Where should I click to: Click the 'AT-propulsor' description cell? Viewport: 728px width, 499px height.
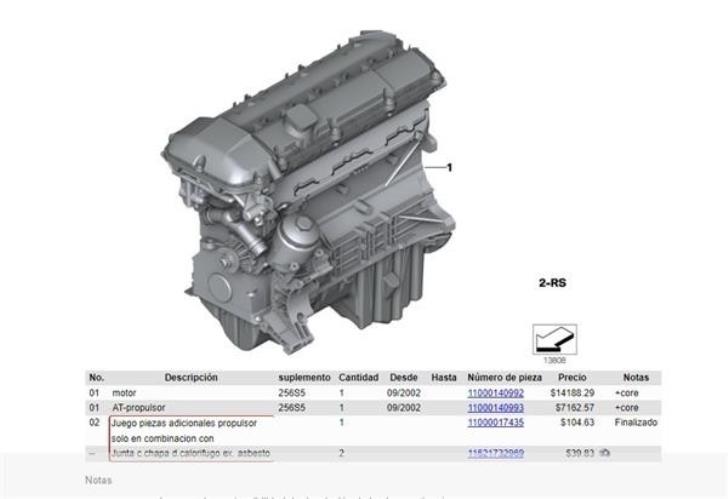pos(138,408)
